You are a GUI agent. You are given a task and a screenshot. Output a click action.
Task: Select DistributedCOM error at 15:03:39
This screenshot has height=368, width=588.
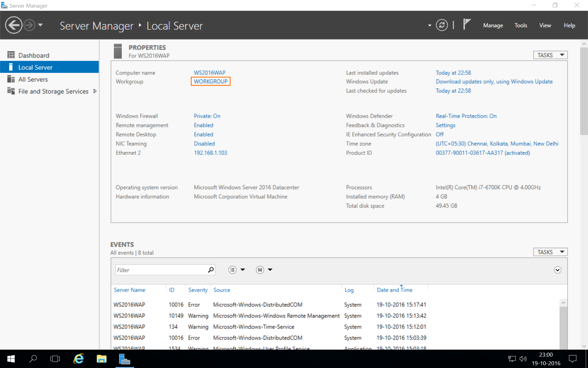(335, 338)
